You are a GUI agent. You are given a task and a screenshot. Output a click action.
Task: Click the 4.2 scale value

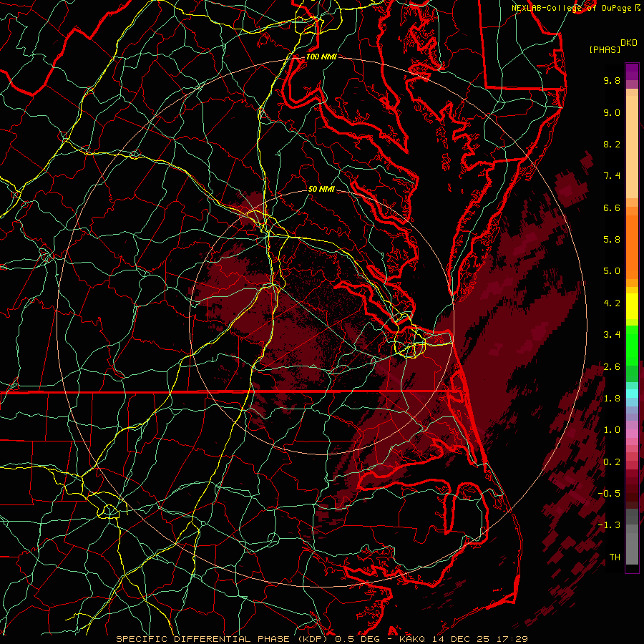(x=612, y=303)
